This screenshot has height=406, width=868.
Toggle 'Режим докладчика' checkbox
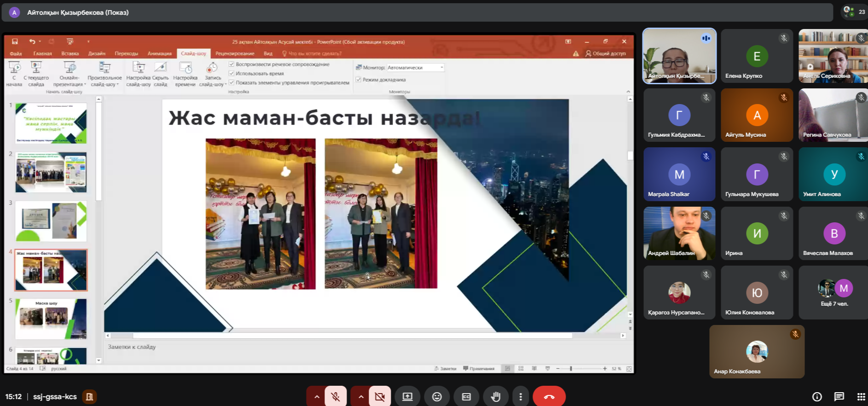[359, 80]
